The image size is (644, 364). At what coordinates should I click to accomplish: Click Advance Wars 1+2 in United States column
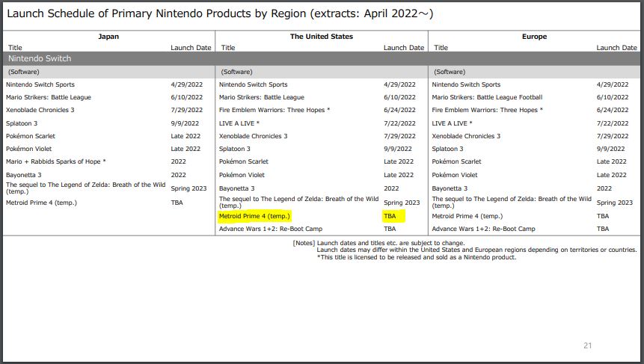point(270,229)
